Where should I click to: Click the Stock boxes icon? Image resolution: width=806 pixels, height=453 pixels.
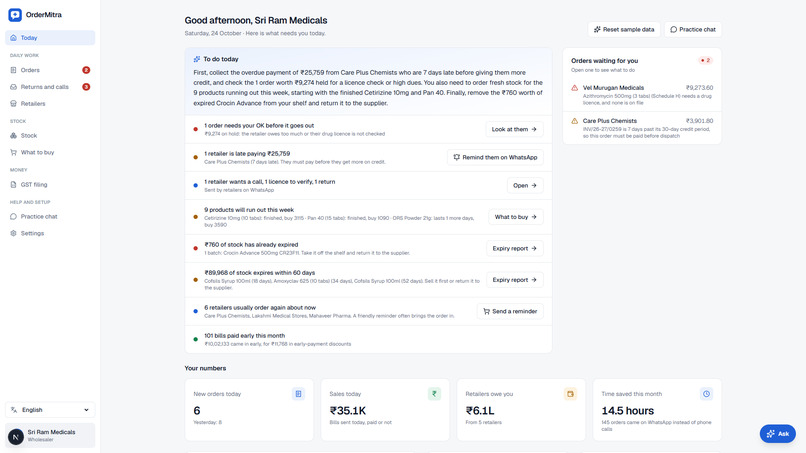[x=13, y=136]
